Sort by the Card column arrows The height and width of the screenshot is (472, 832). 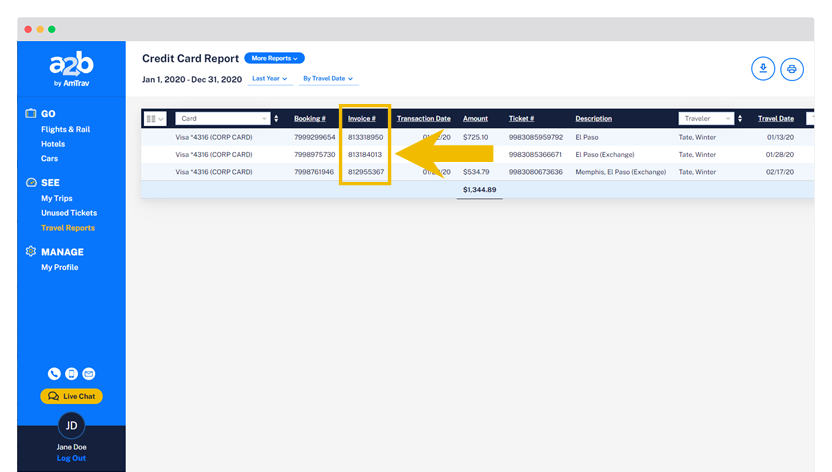tap(276, 119)
